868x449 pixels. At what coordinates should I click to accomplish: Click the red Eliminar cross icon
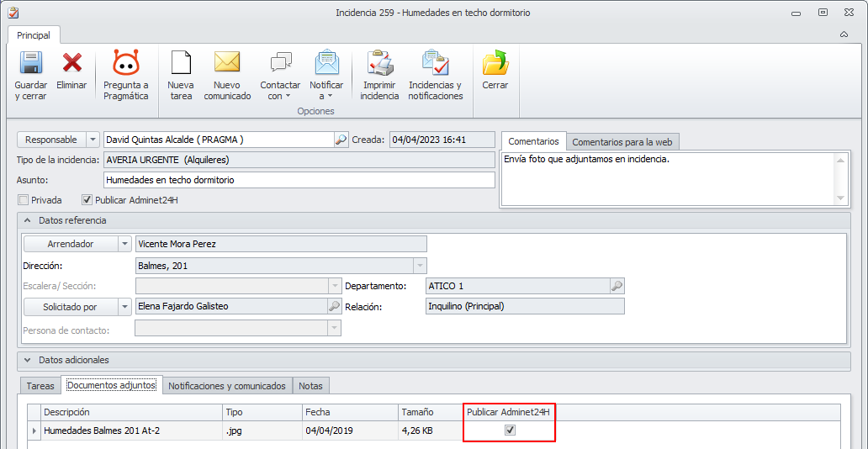(x=72, y=62)
